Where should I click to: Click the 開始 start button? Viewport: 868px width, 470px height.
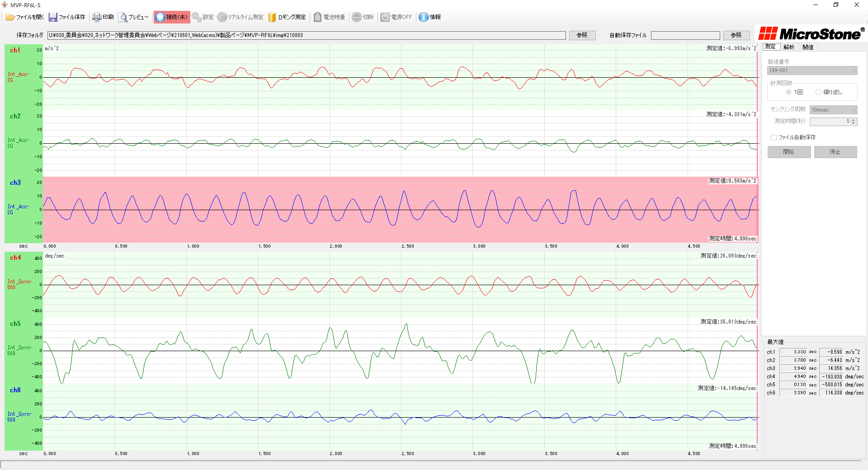[x=789, y=152]
